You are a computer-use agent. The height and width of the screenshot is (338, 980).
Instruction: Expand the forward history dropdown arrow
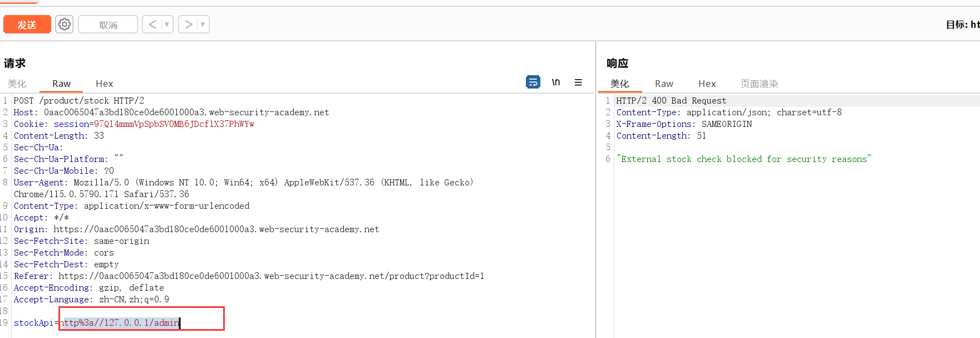click(x=203, y=25)
